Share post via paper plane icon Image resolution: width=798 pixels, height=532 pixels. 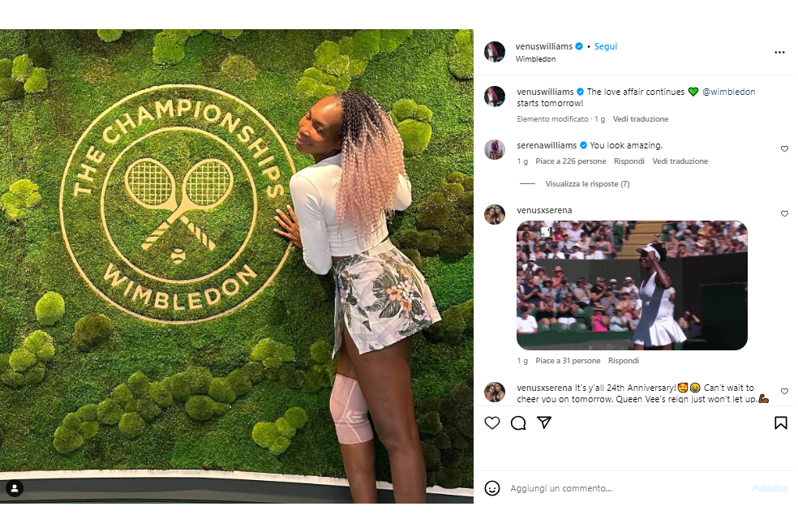[x=544, y=423]
